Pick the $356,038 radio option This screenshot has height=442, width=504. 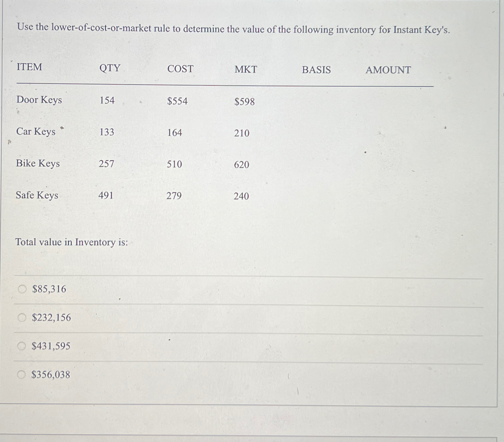(21, 375)
